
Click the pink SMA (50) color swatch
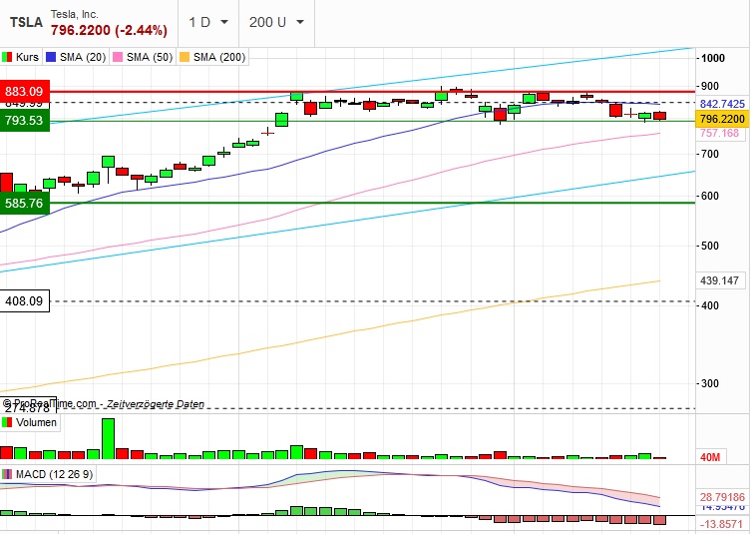117,58
